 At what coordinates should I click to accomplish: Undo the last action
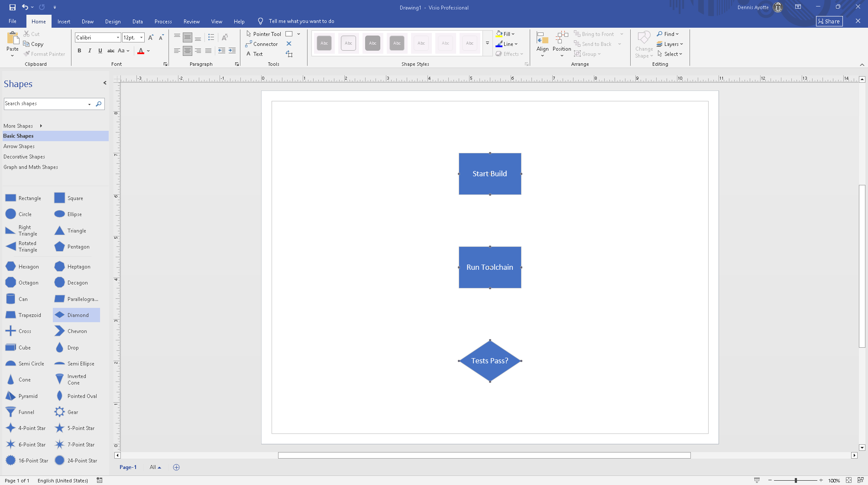point(25,7)
